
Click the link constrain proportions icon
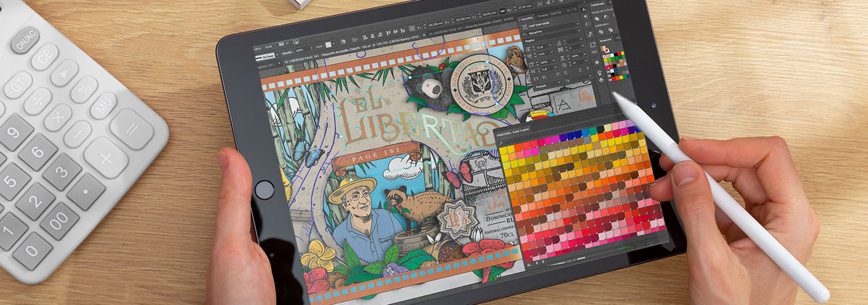(x=594, y=52)
